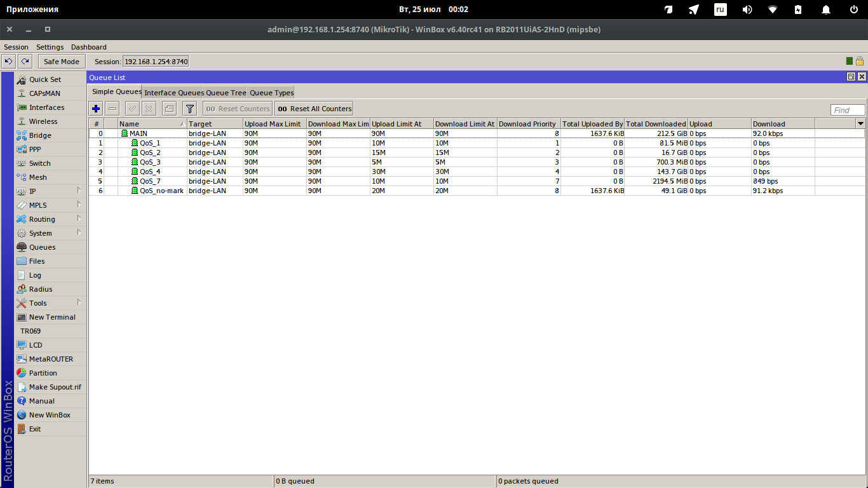Open Manual from the sidebar
The width and height of the screenshot is (868, 488).
[x=50, y=401]
